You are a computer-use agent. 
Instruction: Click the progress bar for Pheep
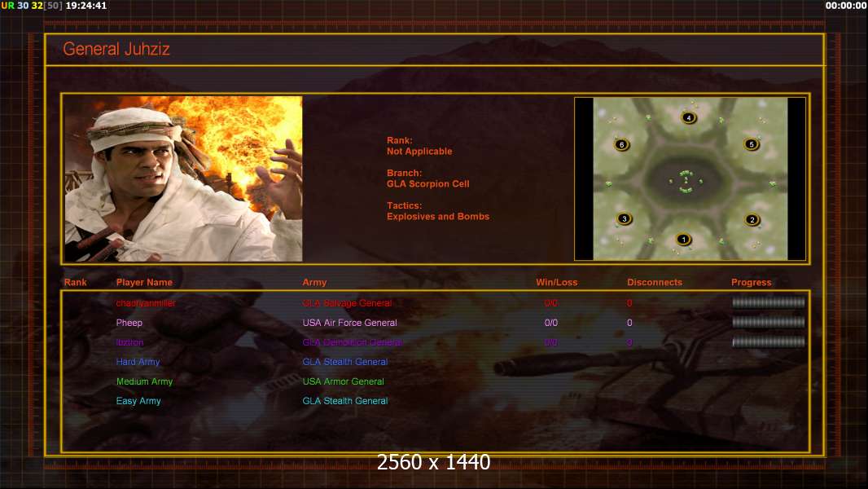769,322
